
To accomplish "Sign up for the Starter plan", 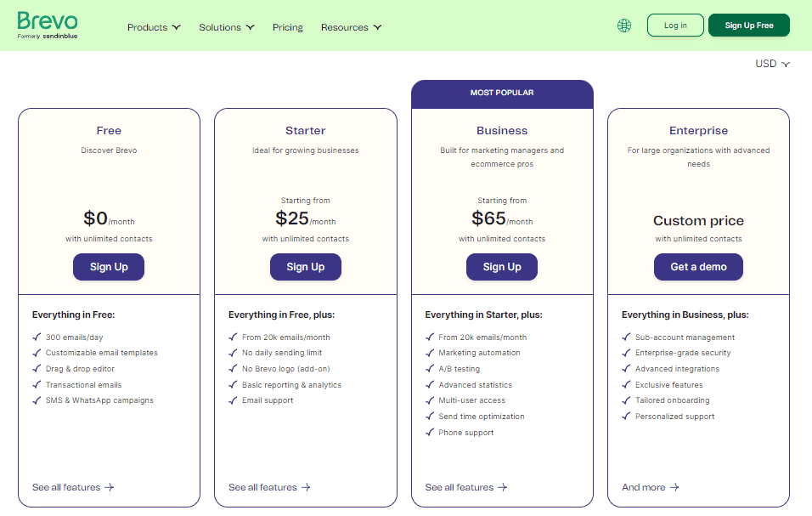I will pyautogui.click(x=305, y=267).
